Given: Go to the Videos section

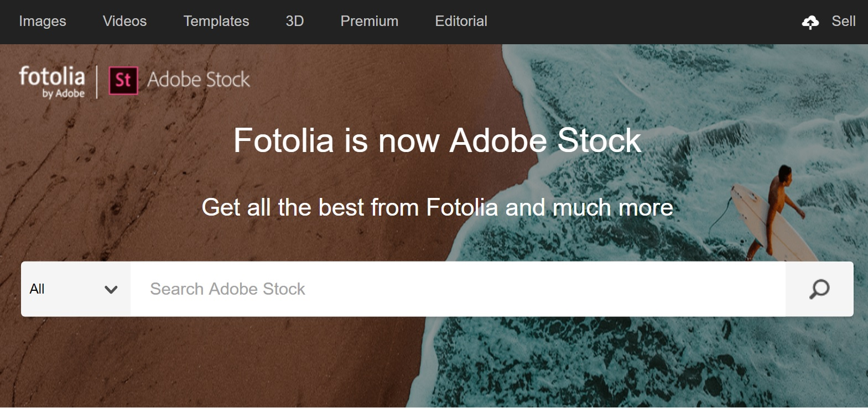Looking at the screenshot, I should click(124, 22).
